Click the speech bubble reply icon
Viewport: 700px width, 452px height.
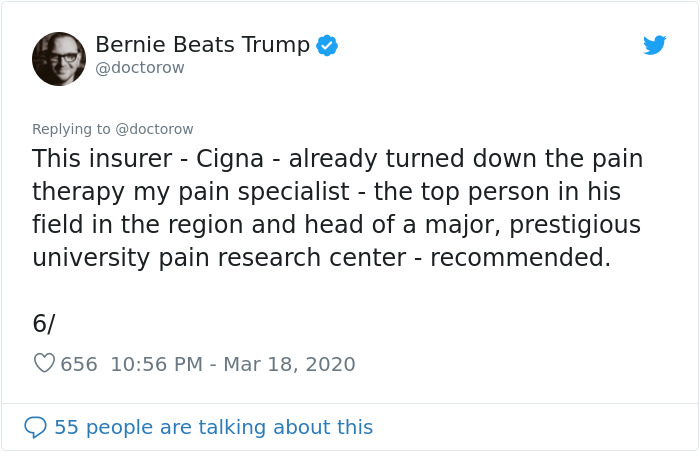click(35, 427)
